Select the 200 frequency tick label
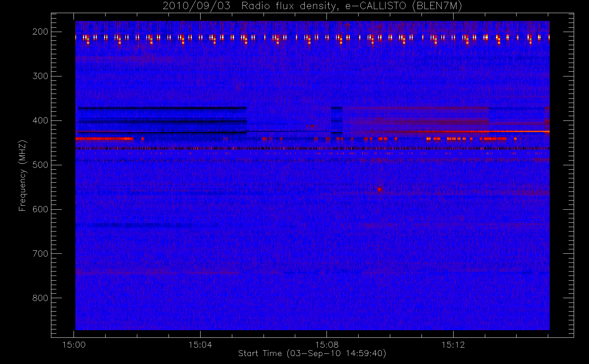 (x=40, y=32)
